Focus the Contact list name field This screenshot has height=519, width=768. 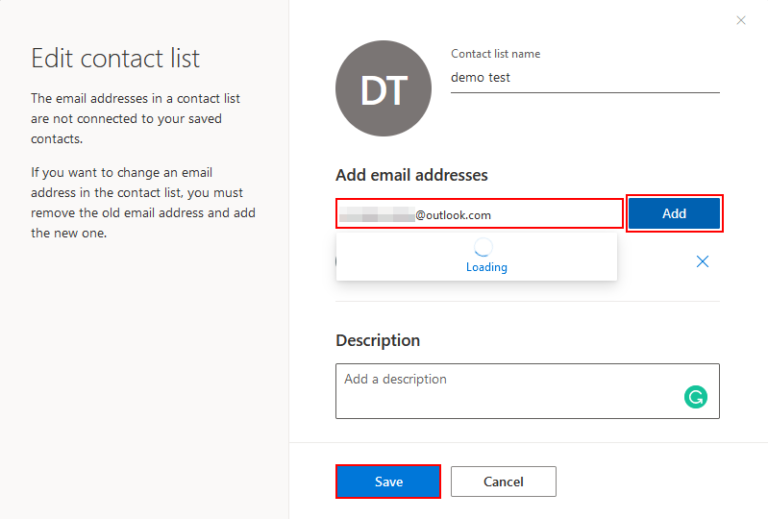pos(585,78)
